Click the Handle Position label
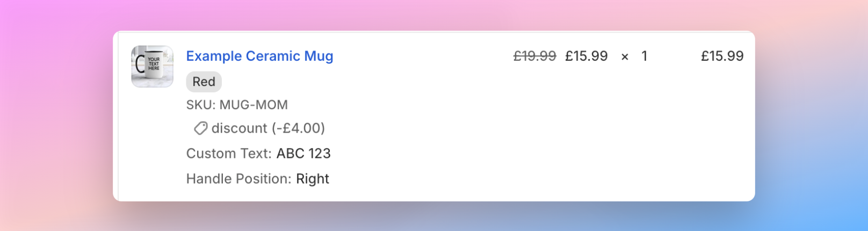Viewport: 868px width, 231px height. tap(238, 179)
